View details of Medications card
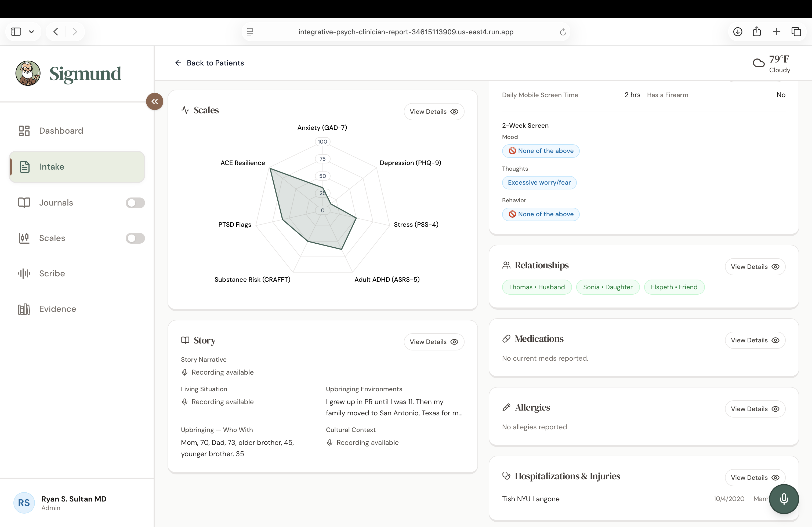 pos(755,340)
